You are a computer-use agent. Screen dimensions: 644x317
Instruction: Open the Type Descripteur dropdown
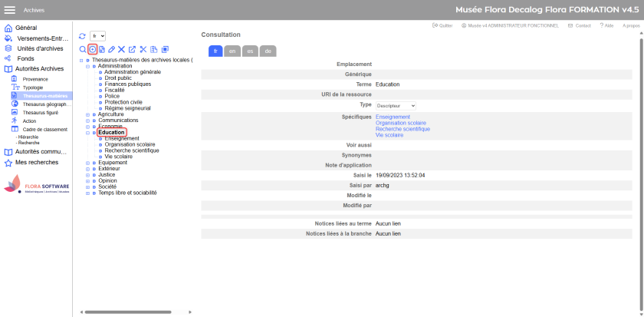(x=396, y=105)
